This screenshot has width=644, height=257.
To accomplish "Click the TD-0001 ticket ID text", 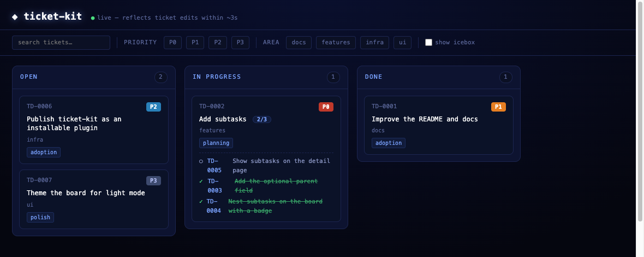I will coord(384,106).
